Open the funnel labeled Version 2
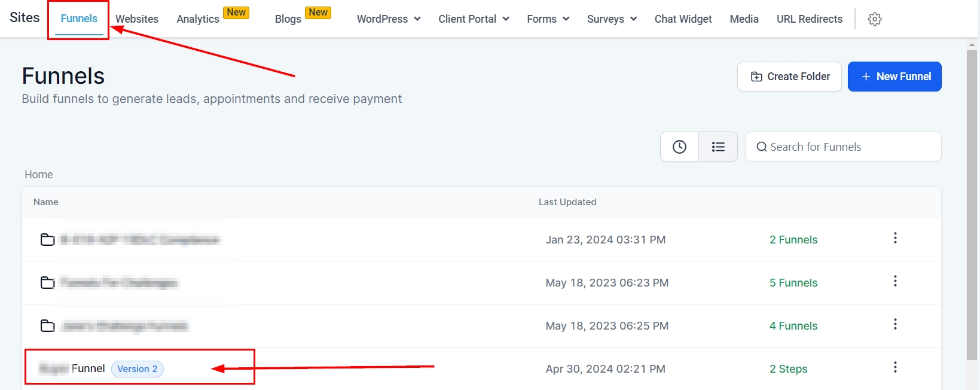 coord(88,368)
